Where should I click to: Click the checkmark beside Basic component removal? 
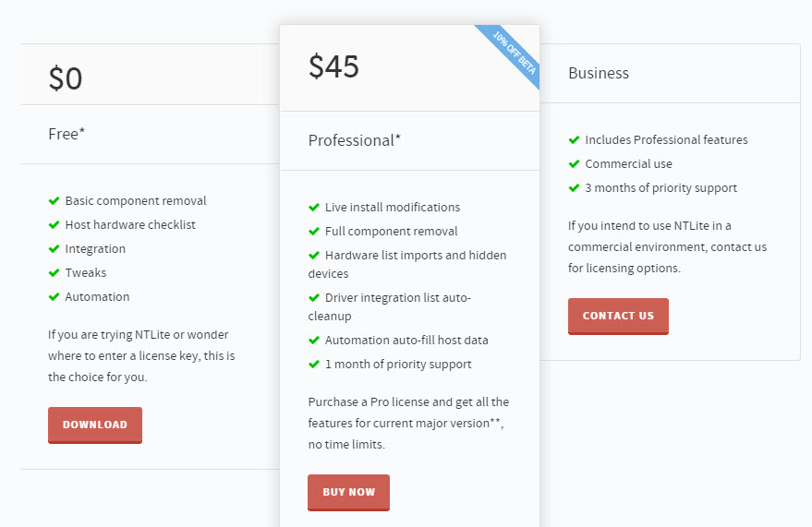[54, 201]
